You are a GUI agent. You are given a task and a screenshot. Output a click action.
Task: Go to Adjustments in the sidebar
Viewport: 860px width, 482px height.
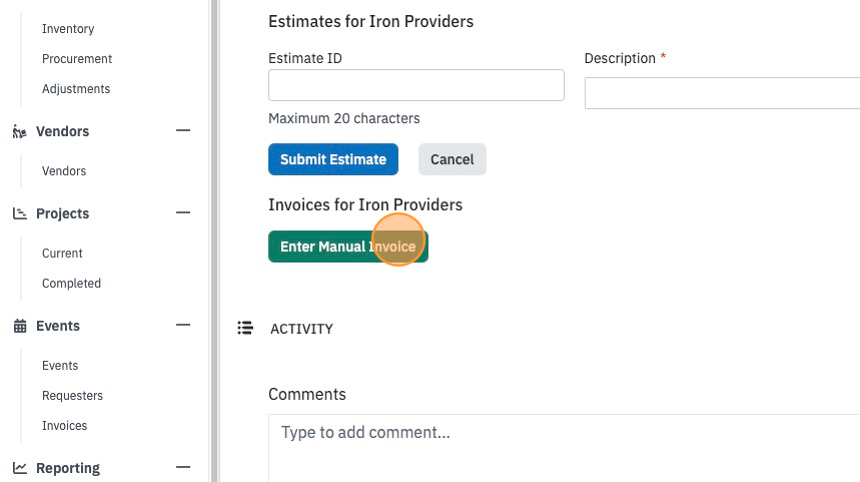tap(76, 89)
